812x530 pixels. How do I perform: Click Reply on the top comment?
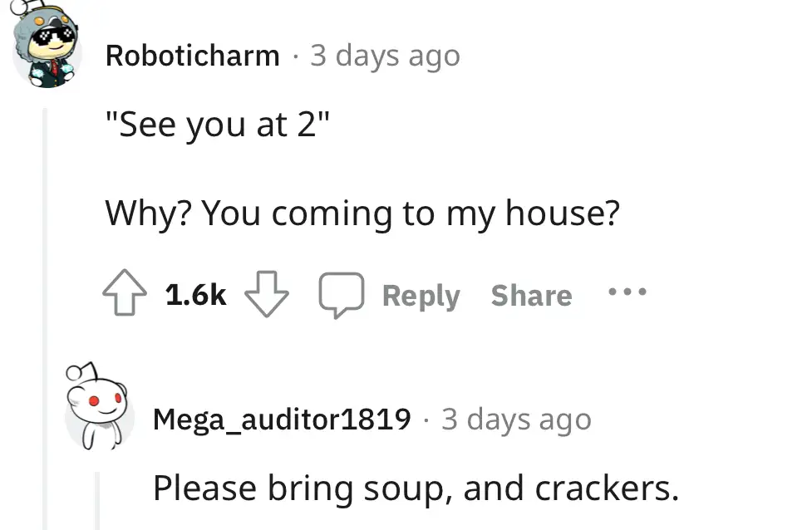tap(421, 295)
